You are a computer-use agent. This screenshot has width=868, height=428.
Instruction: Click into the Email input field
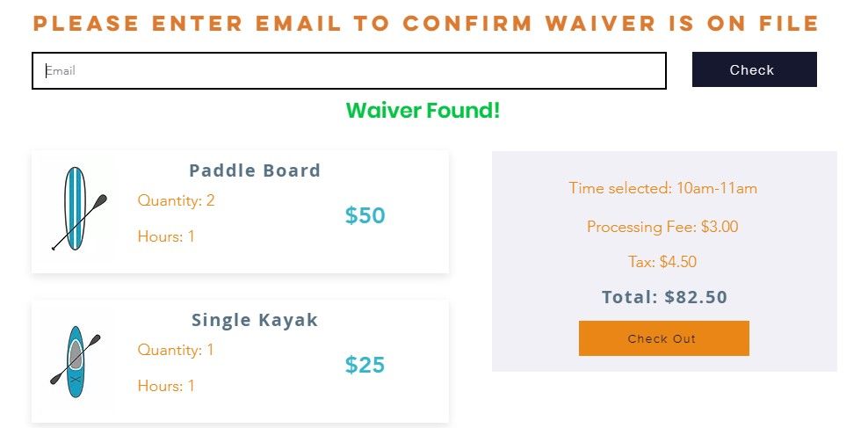349,71
